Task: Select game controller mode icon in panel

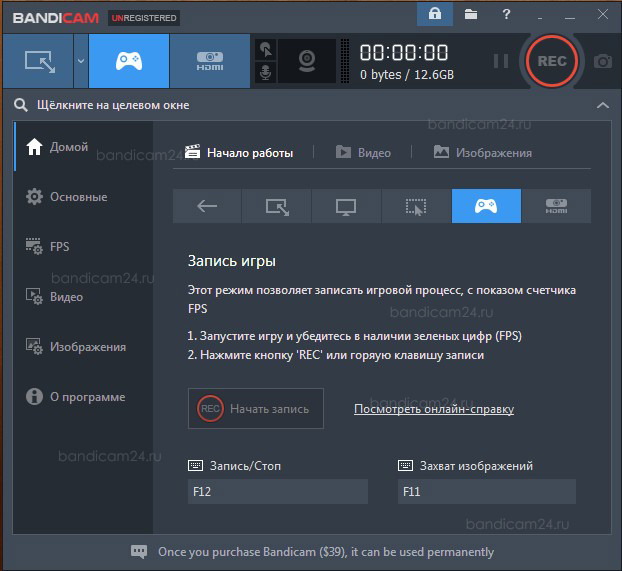Action: click(486, 206)
